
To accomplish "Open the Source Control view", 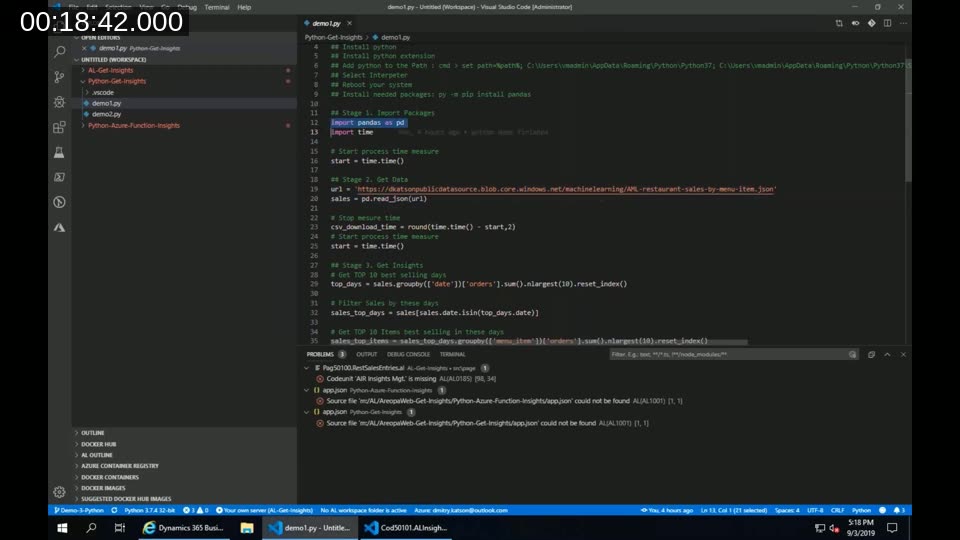I will [59, 77].
